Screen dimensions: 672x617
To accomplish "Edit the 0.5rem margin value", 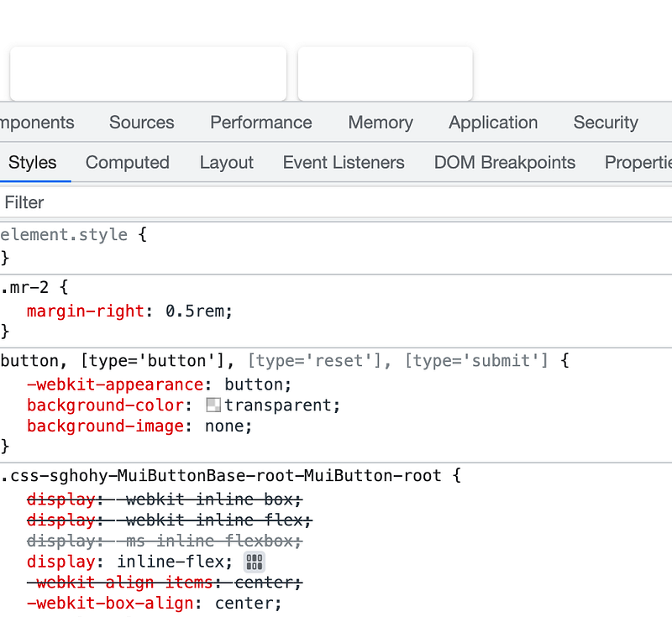I will click(194, 311).
